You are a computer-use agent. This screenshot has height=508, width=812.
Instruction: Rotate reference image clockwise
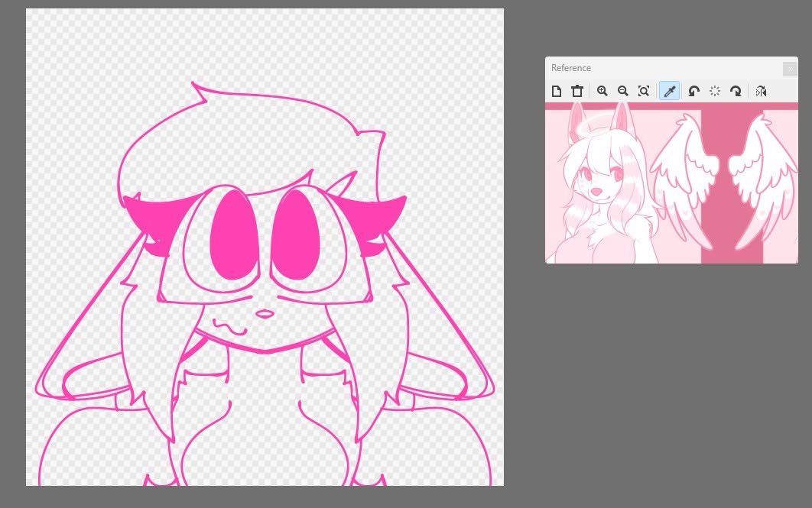click(736, 91)
